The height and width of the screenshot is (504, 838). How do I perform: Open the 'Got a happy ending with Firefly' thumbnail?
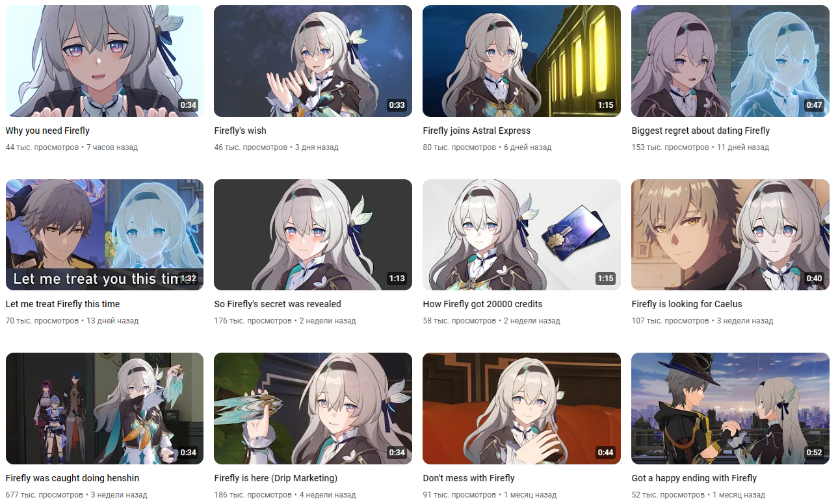coord(730,409)
